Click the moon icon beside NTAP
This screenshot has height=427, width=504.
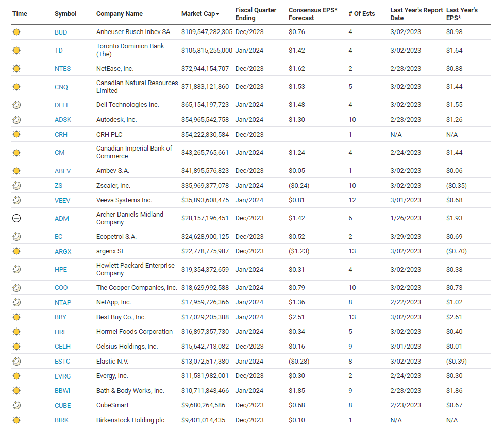point(16,302)
